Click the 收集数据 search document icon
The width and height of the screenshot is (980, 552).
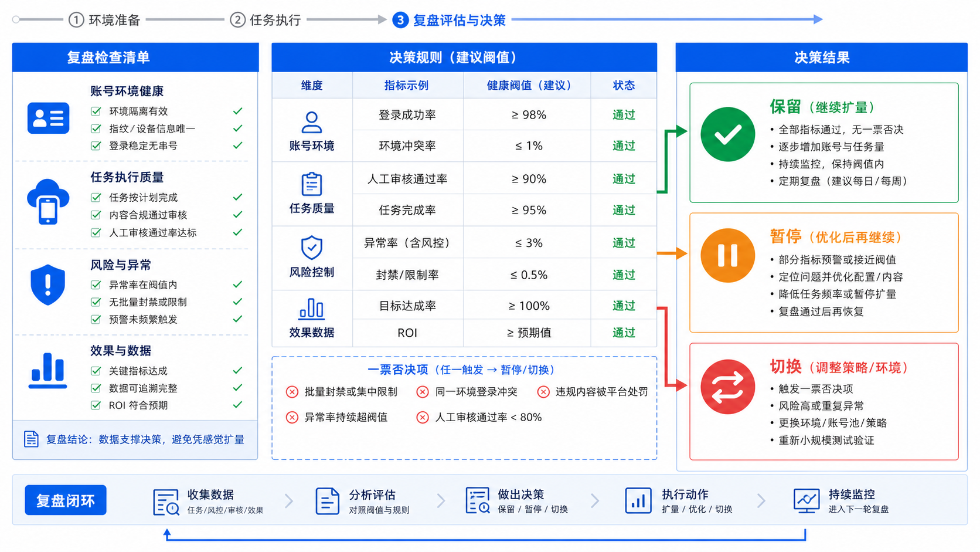(x=166, y=502)
